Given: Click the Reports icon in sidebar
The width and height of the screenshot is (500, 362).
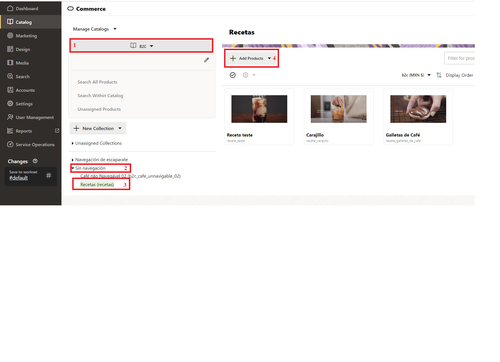Looking at the screenshot, I should [x=10, y=131].
